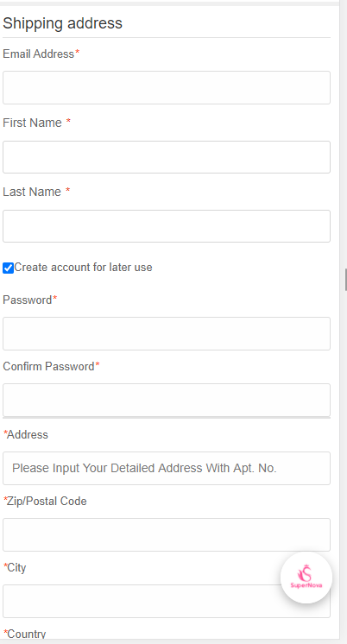Click the "Create account for later use" label
Screen dimensions: 347x644
pos(84,268)
